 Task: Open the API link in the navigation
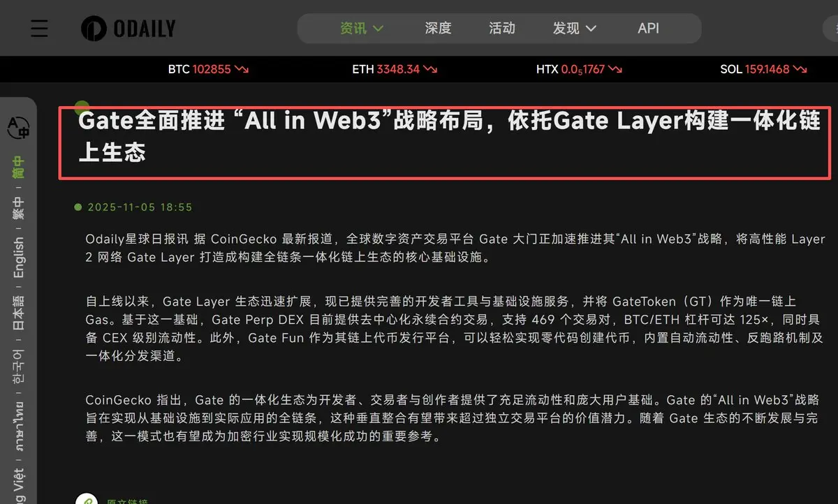click(649, 29)
